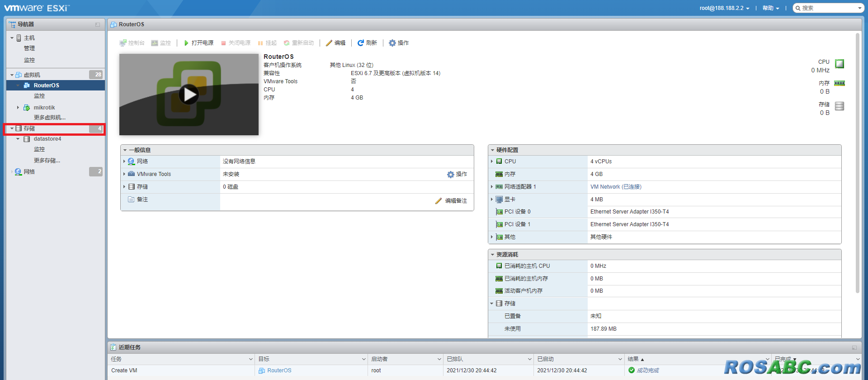Click 编辑备注 edit notes button

tap(451, 201)
